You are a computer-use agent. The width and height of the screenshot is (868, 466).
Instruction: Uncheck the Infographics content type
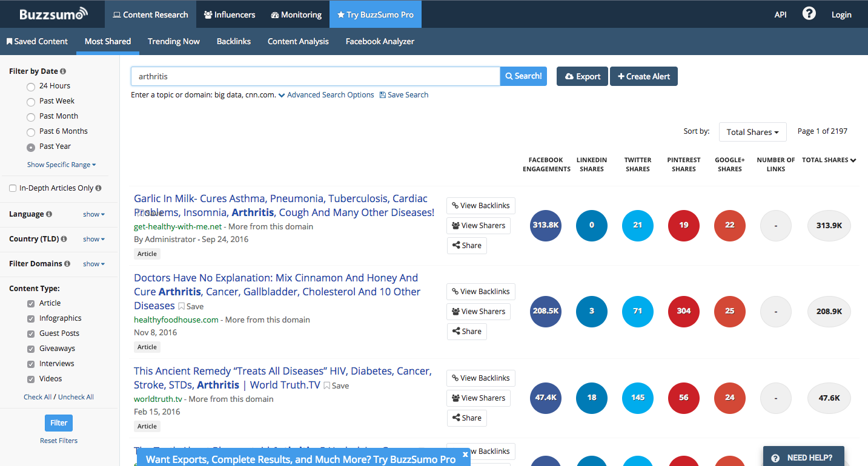(31, 318)
